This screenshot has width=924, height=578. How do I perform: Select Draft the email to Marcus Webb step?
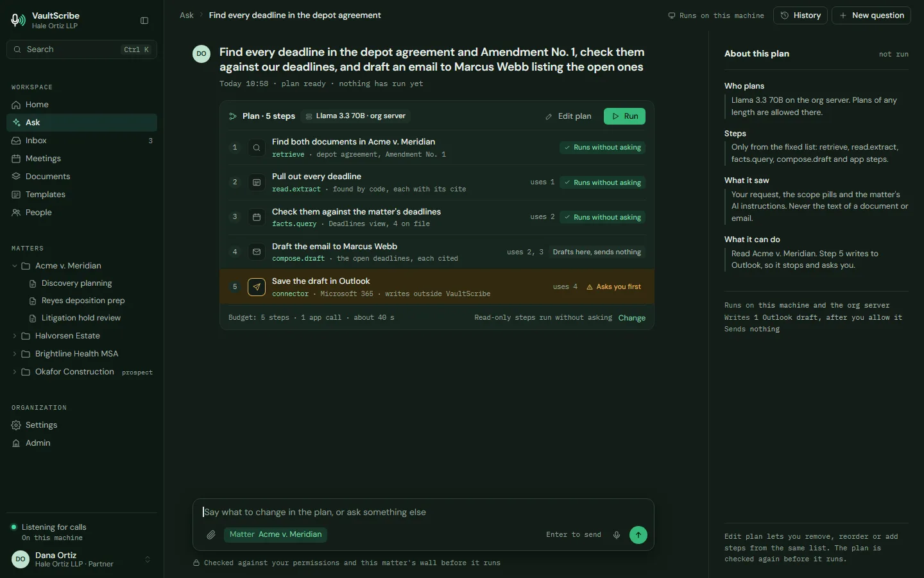[437, 252]
